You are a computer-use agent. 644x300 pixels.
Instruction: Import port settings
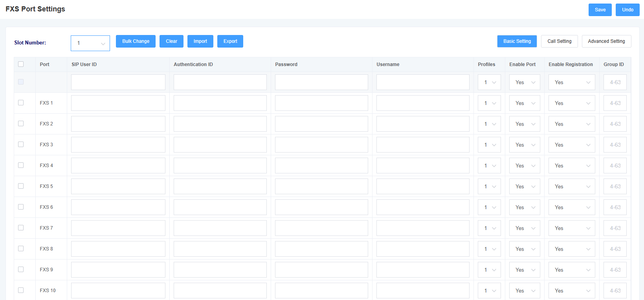(x=200, y=41)
